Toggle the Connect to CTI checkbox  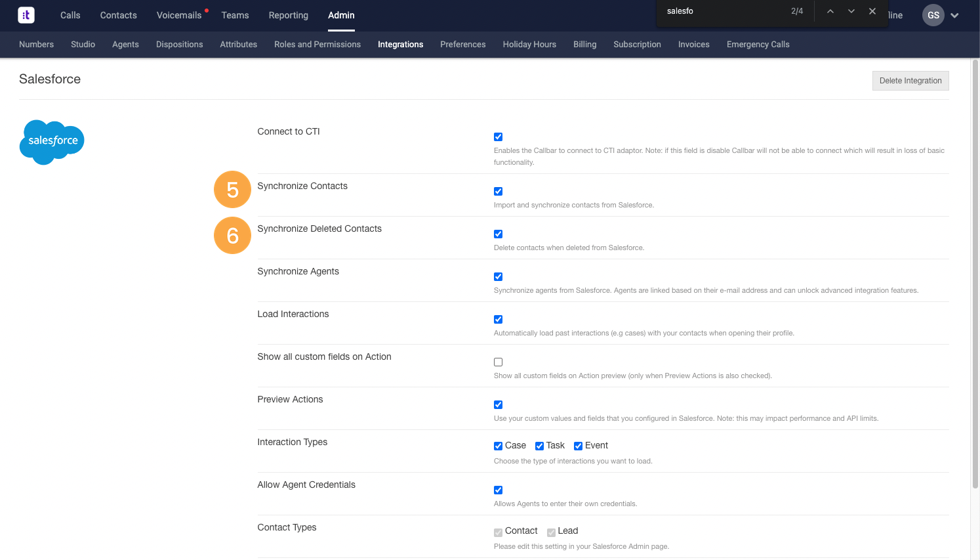click(499, 137)
